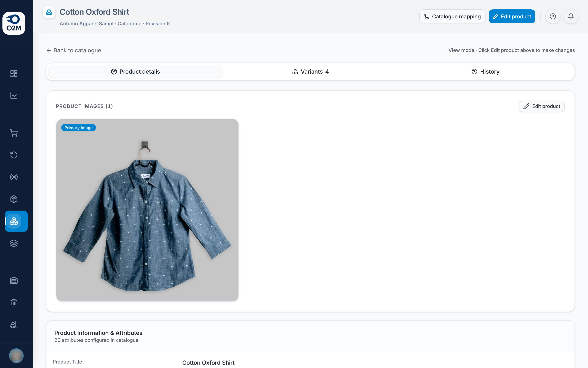Click the blue Edit product button in the header

(x=512, y=16)
